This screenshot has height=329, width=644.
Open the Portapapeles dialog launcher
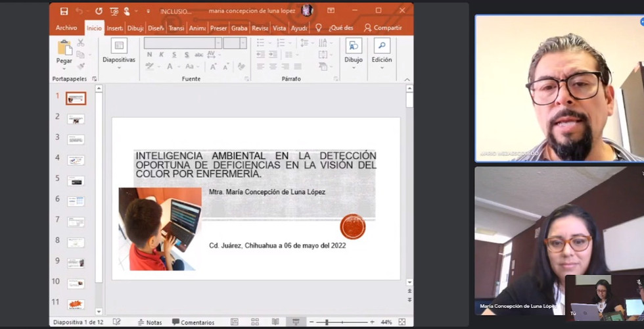click(95, 78)
